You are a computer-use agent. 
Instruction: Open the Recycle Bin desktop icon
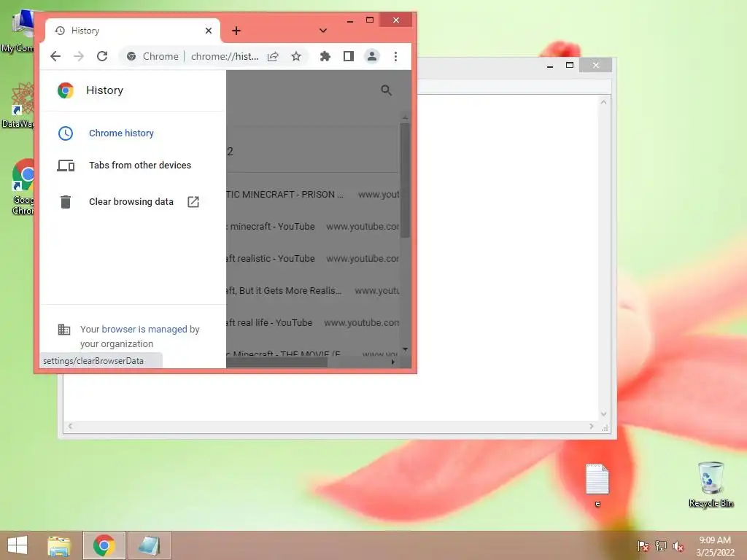711,484
